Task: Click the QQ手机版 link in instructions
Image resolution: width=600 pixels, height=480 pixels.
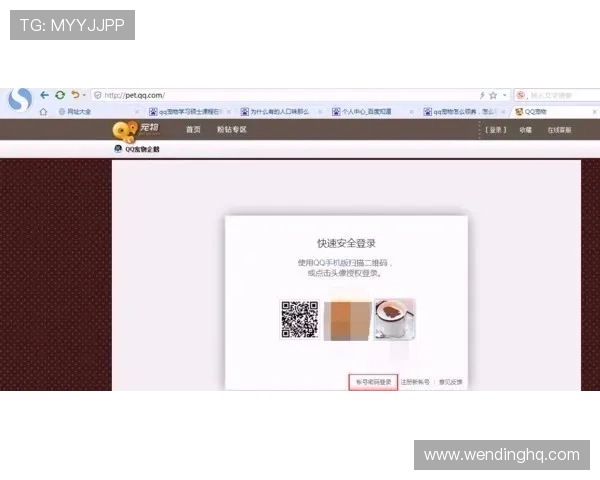Action: point(333,263)
